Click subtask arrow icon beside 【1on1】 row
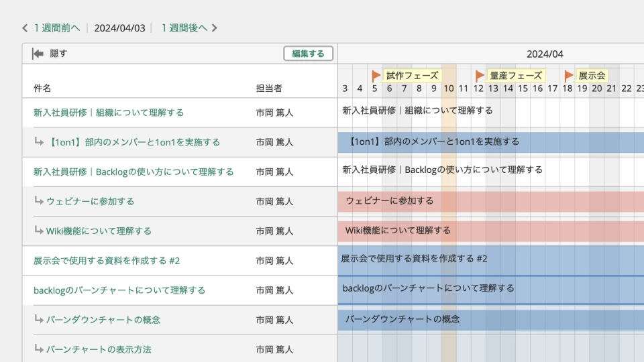 click(x=39, y=141)
